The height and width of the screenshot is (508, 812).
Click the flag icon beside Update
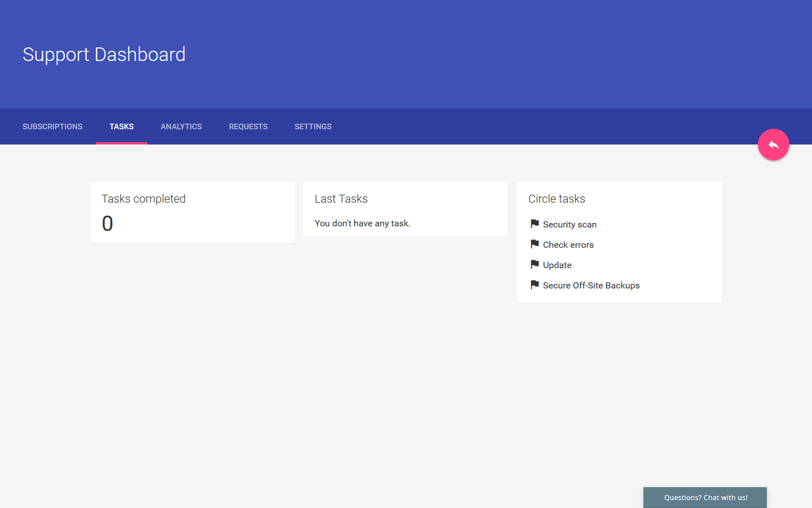[x=535, y=264]
